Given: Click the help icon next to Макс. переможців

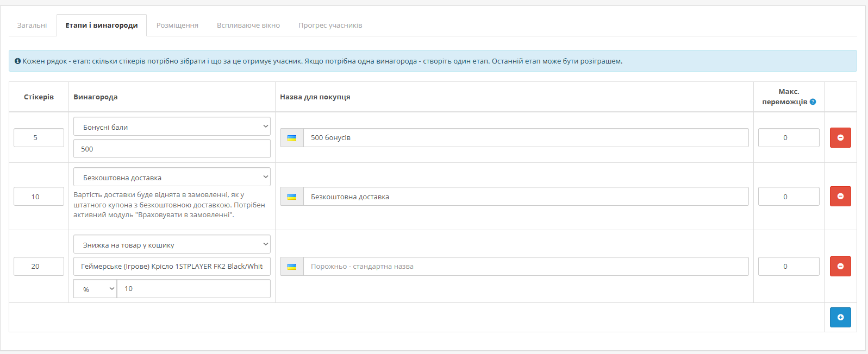Looking at the screenshot, I should click(813, 102).
